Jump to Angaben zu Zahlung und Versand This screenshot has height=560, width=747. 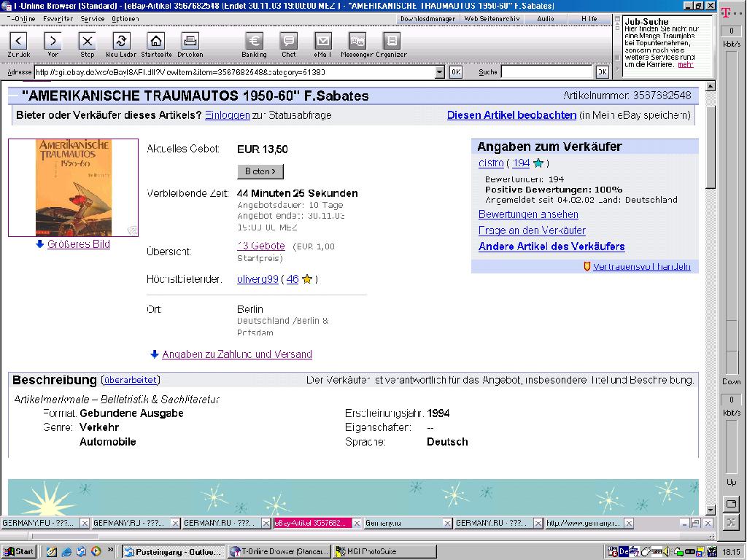click(237, 354)
